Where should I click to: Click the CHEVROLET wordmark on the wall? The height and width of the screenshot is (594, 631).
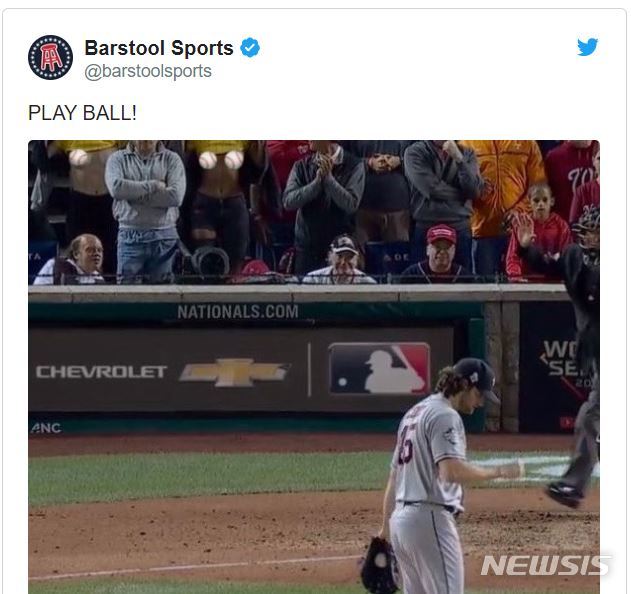coord(101,372)
